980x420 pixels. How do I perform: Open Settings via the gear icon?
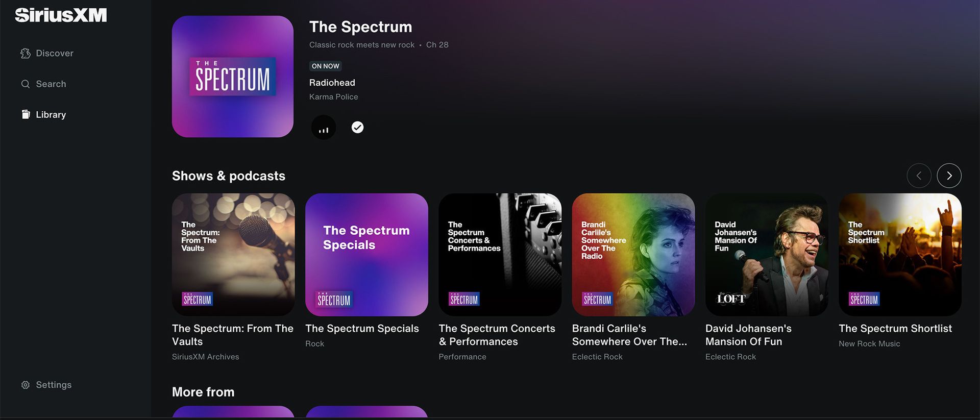[x=25, y=384]
